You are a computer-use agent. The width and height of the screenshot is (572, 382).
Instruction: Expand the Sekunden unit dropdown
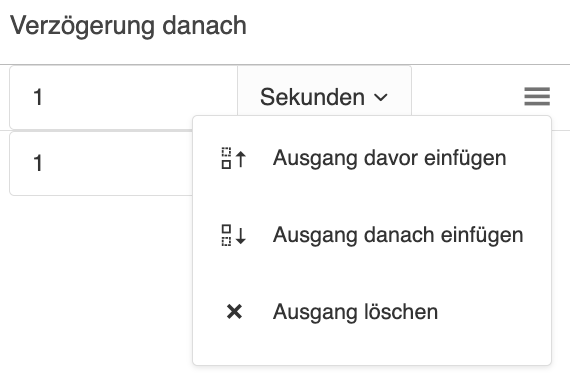point(324,97)
